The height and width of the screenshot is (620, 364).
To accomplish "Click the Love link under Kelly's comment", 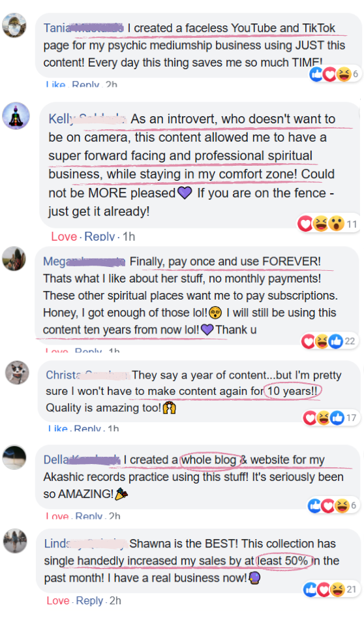I will pos(64,236).
